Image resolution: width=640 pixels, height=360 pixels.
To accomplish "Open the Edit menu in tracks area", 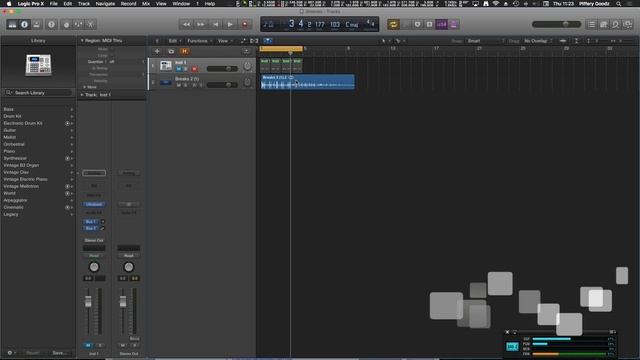I will click(174, 41).
